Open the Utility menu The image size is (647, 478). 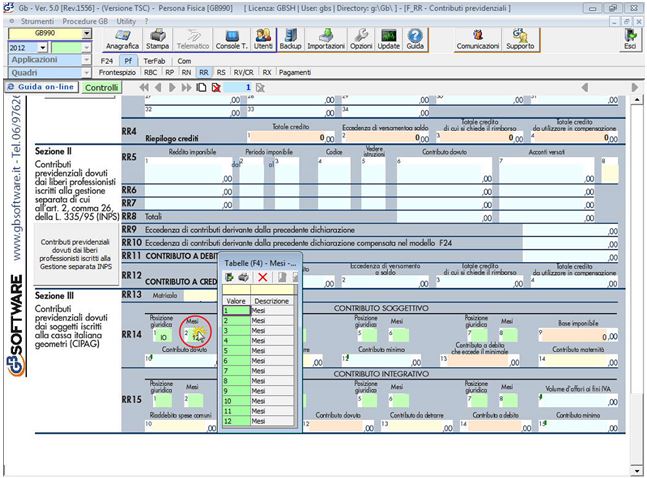coord(126,21)
